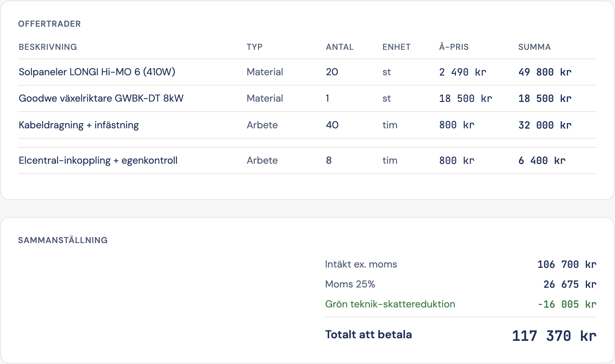Click sum '18 500 kr' in Summa column
Image resolution: width=615 pixels, height=364 pixels.
coord(545,98)
